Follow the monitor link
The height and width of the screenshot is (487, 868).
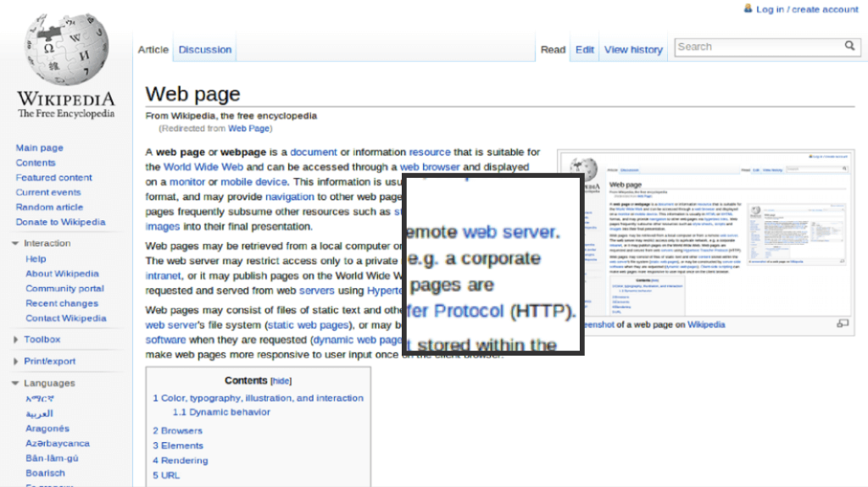pyautogui.click(x=187, y=182)
